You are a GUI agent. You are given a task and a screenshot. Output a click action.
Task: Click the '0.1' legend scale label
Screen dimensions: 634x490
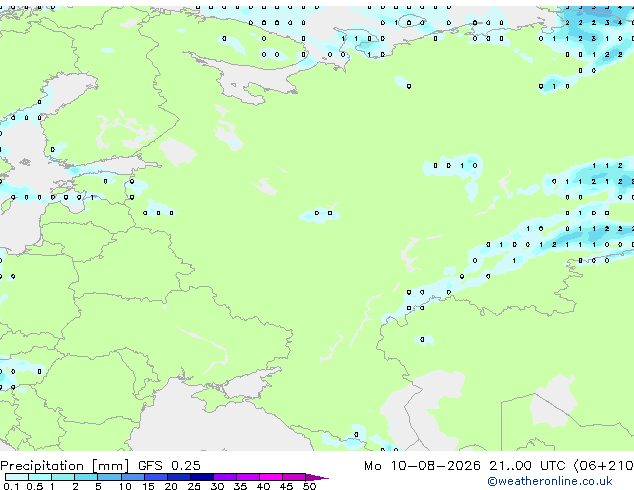[x=11, y=486]
